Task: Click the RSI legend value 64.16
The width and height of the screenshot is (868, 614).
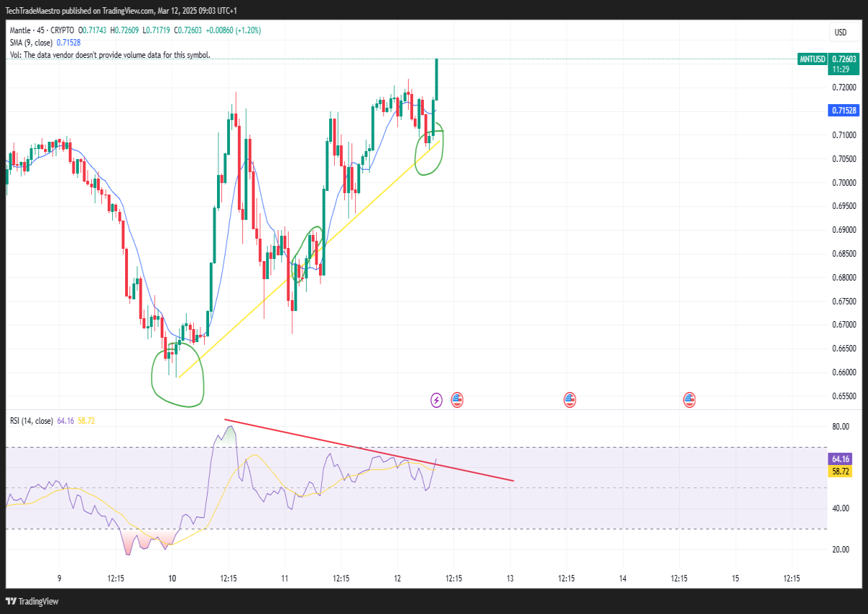Action: [x=65, y=420]
